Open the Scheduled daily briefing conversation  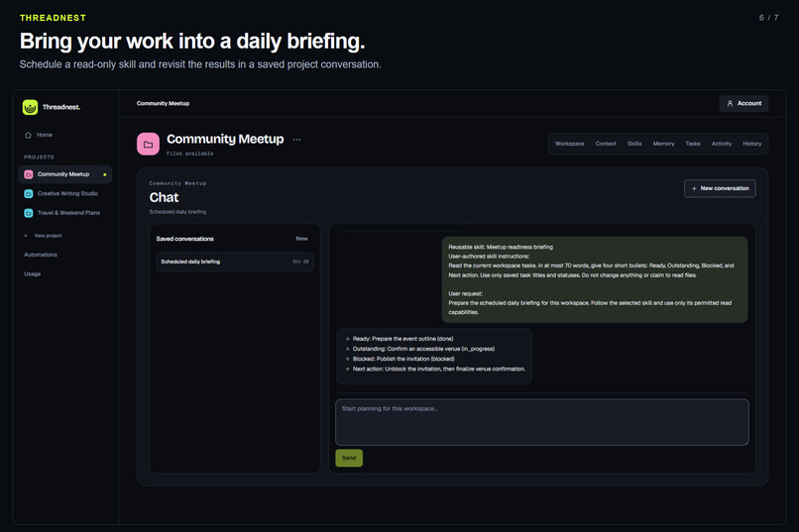tap(235, 262)
